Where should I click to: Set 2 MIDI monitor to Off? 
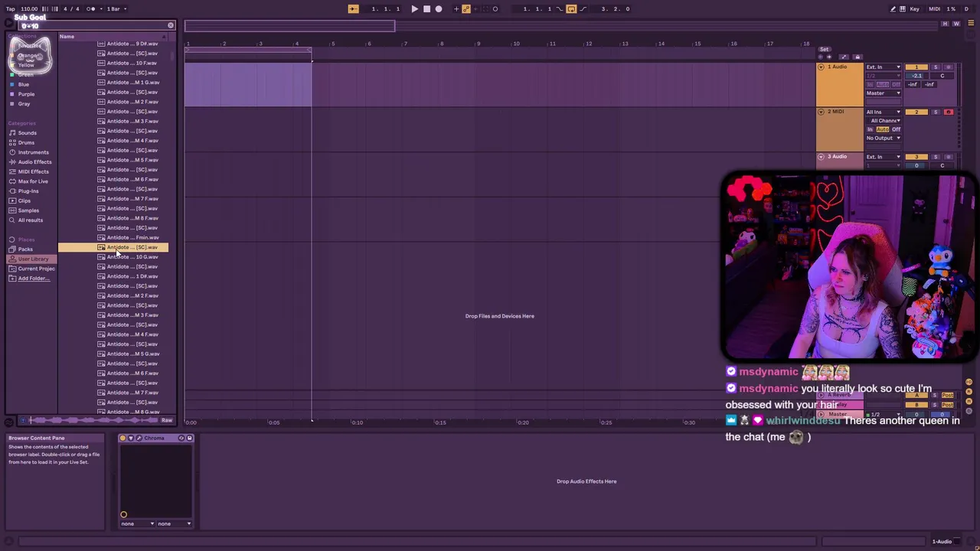pos(897,129)
